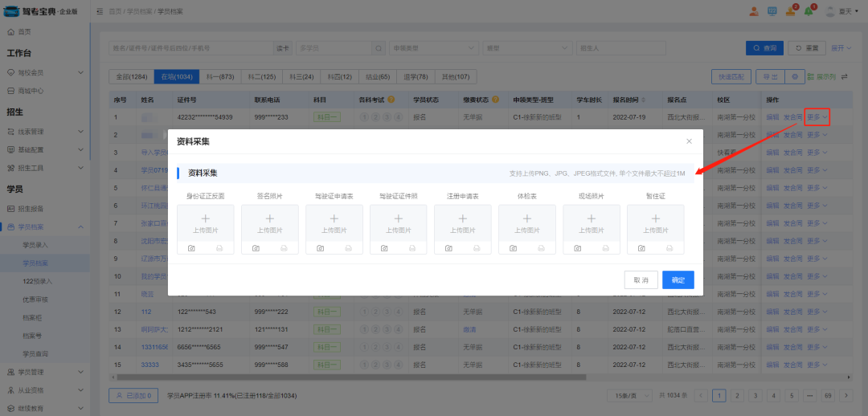Click the search magnifier in 多学员 field
The height and width of the screenshot is (416, 868).
(379, 48)
